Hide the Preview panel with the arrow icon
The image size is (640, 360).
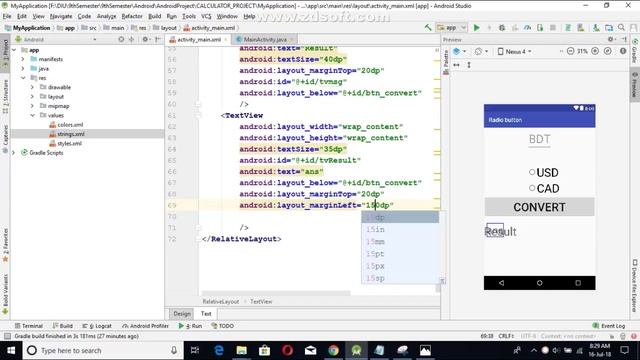click(x=624, y=39)
